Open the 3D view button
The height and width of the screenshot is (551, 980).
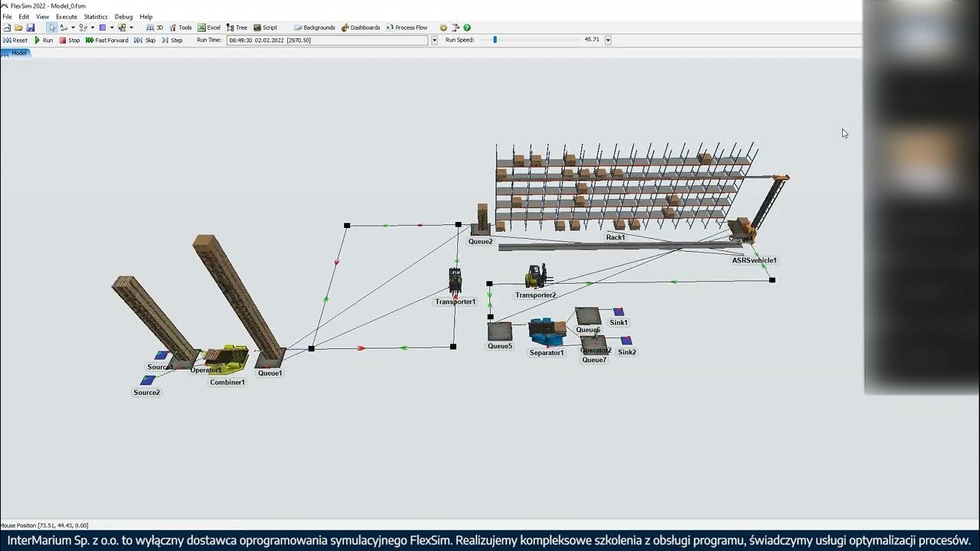tap(155, 28)
